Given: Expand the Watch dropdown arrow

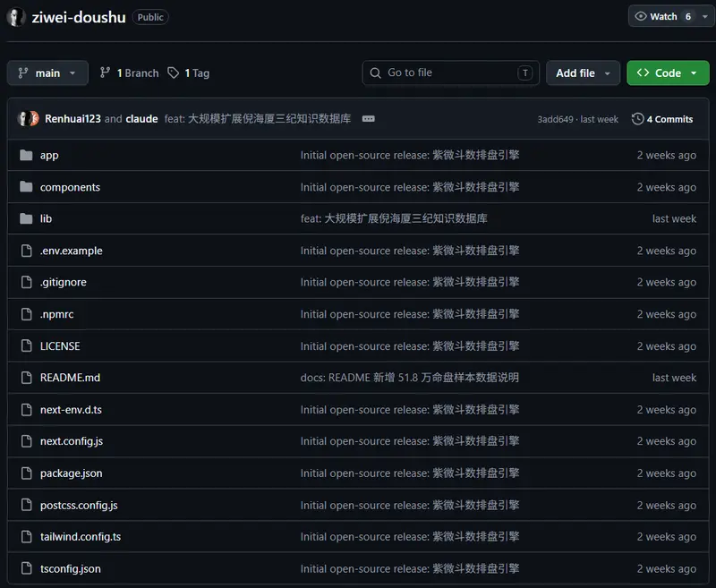Looking at the screenshot, I should 705,16.
